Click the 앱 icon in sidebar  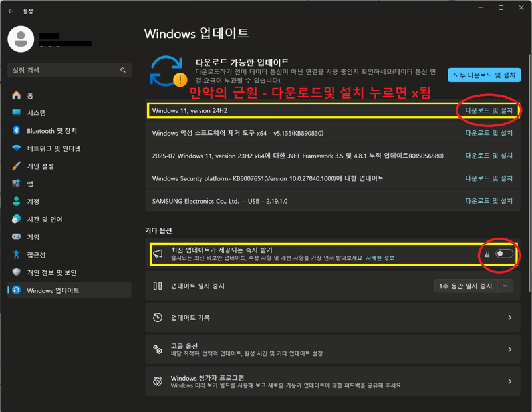tap(16, 184)
